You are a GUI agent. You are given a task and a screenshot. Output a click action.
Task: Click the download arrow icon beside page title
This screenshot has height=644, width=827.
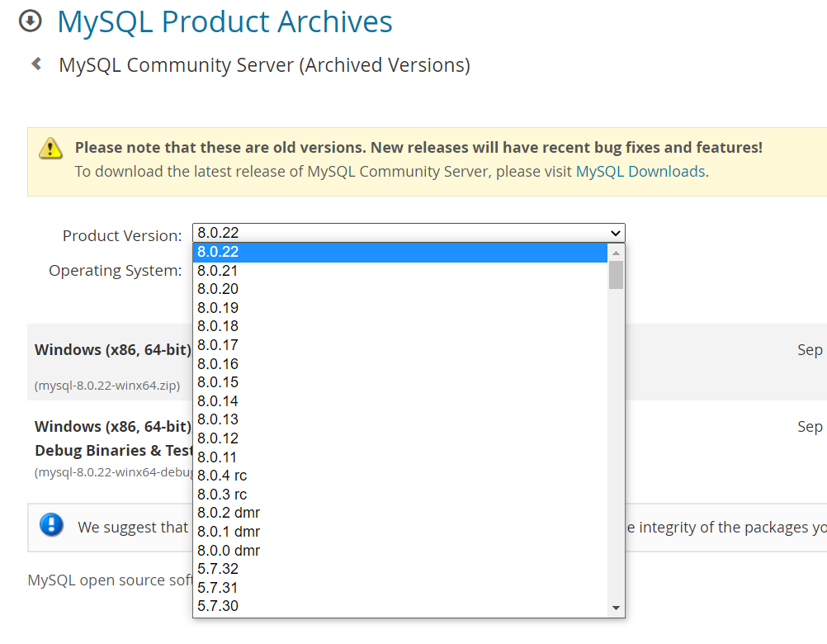click(30, 21)
